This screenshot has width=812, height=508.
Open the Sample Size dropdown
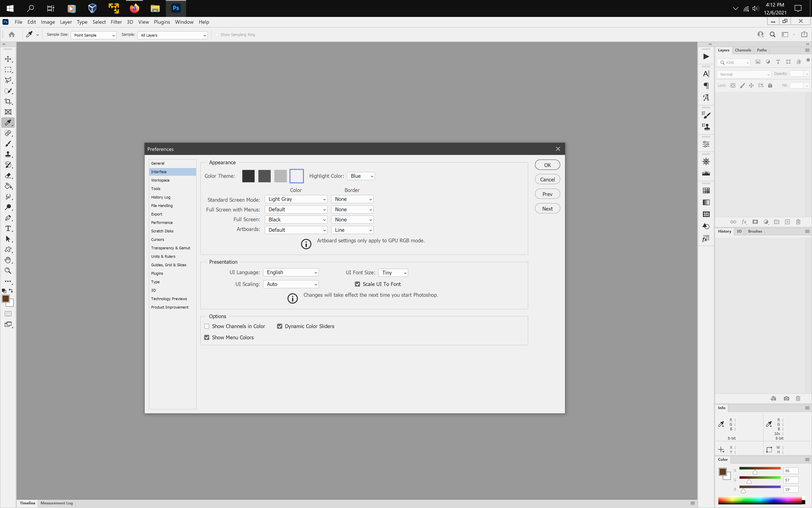(94, 35)
